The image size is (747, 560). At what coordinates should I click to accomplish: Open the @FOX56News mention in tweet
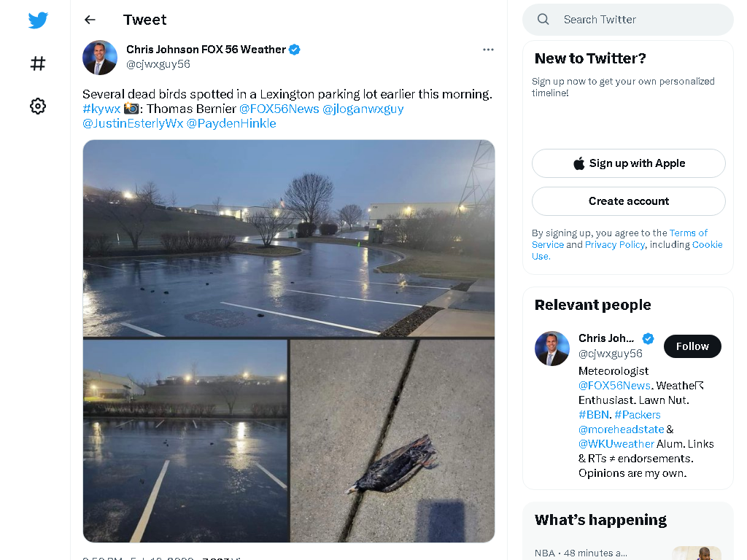[x=279, y=109]
